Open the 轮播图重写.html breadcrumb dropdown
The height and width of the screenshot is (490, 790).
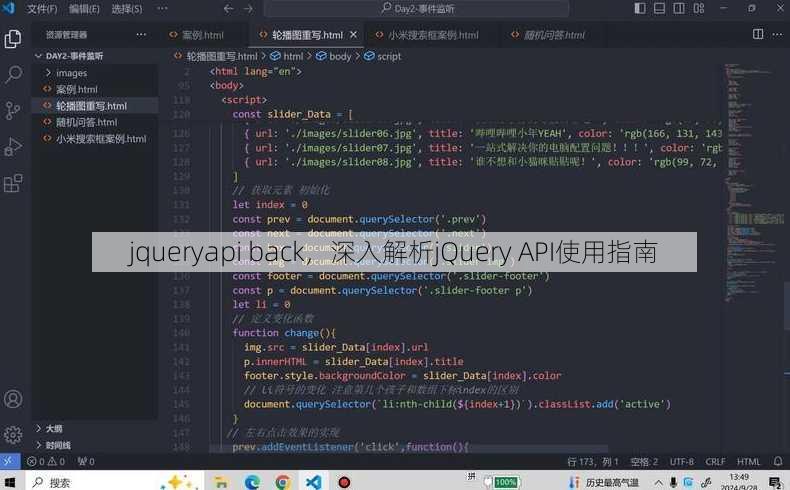[216, 56]
